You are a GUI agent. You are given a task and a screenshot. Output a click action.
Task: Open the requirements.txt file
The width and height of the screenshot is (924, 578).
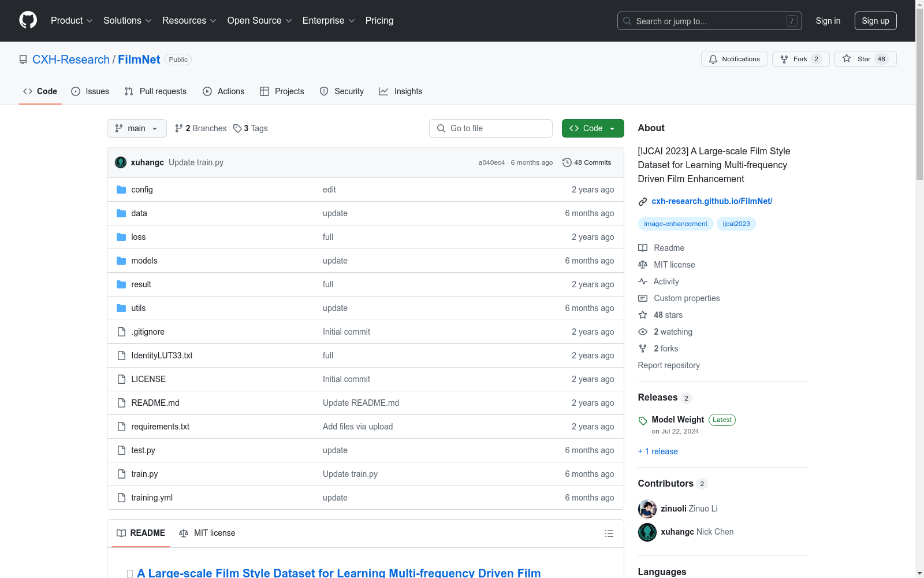coord(161,427)
